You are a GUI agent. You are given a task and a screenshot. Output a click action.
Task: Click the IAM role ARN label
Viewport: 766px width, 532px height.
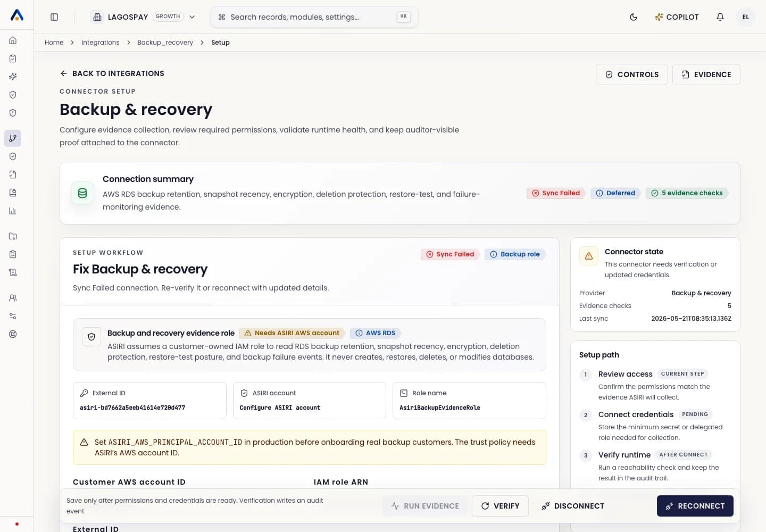pyautogui.click(x=341, y=482)
